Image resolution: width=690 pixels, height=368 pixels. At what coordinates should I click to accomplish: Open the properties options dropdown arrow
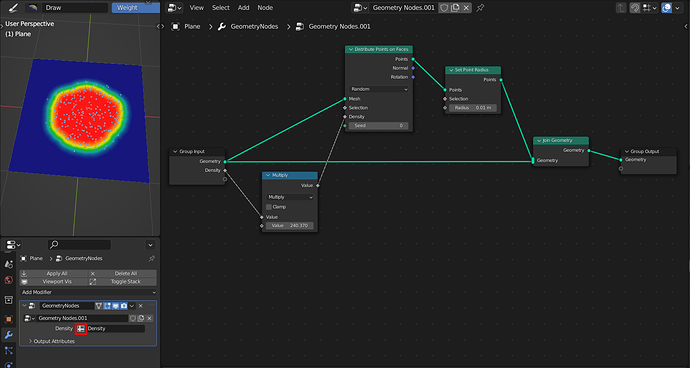click(150, 245)
